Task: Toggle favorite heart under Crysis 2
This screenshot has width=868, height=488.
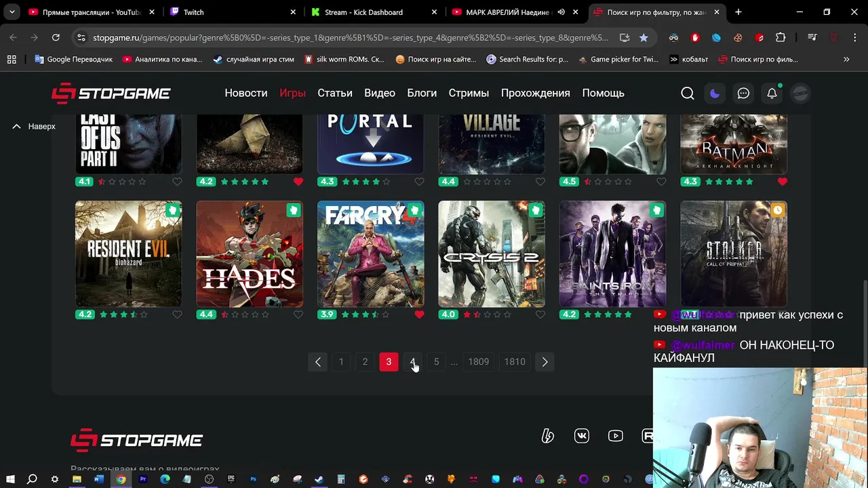Action: pos(540,314)
